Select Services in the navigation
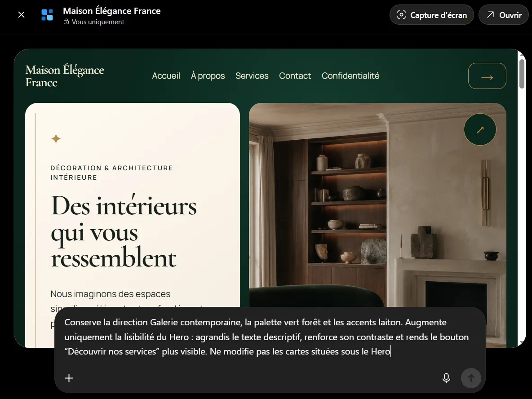532x399 pixels. [252, 75]
